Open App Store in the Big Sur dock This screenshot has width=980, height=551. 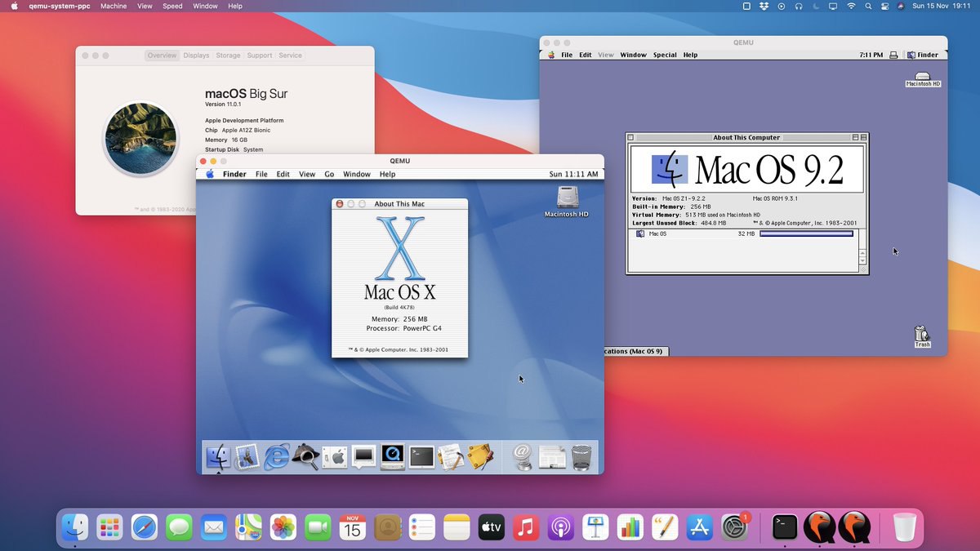tap(699, 527)
